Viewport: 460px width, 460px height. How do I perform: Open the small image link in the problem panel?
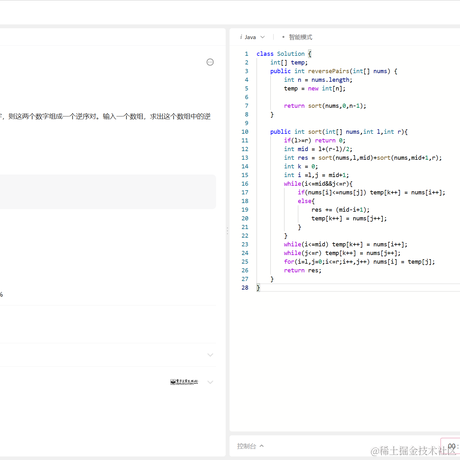184,382
